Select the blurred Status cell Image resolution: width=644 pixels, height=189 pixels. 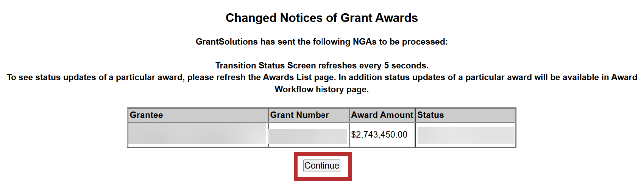click(465, 135)
